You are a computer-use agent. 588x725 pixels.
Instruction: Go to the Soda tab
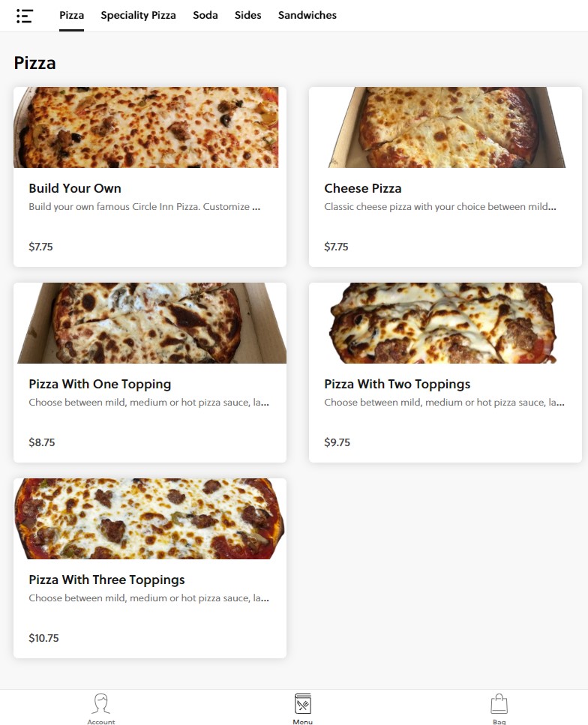click(205, 15)
